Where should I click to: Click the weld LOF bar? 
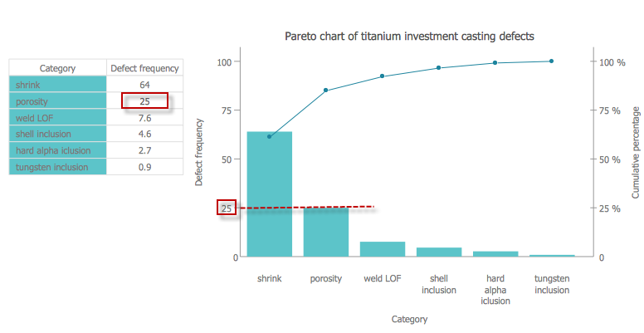point(382,248)
